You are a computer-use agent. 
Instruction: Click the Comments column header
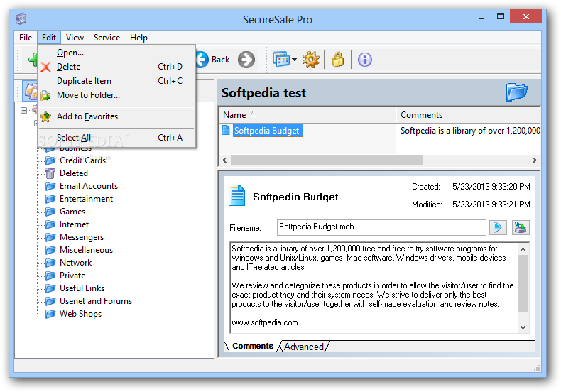point(469,115)
